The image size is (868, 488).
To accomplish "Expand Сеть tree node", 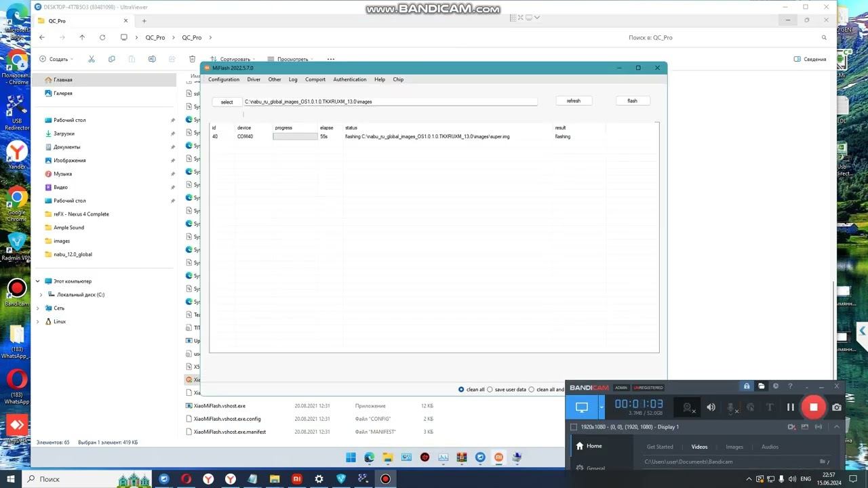I will click(x=38, y=308).
